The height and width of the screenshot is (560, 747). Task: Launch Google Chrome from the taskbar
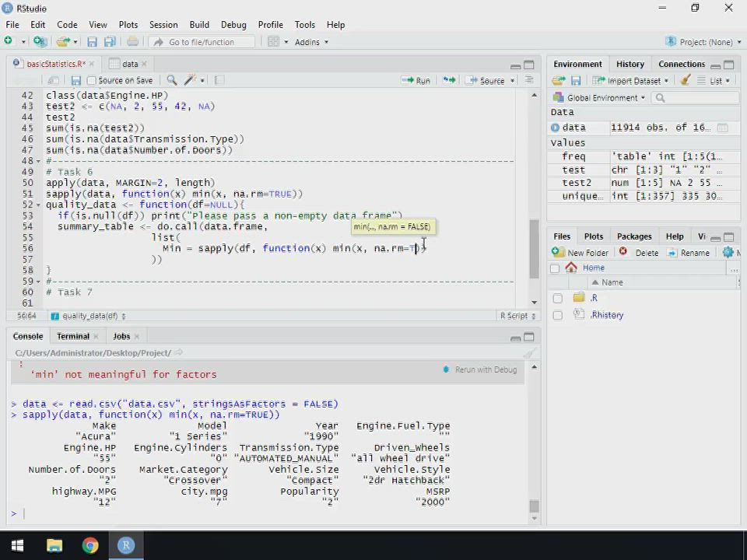(x=90, y=545)
